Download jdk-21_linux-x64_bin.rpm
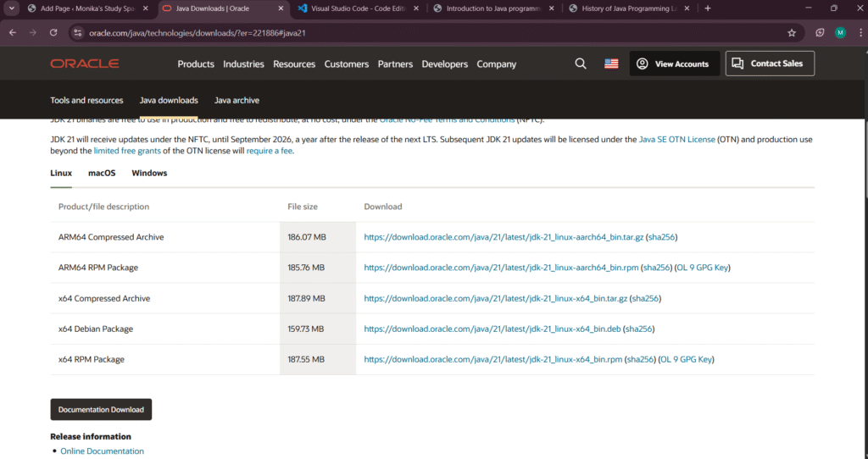 point(493,359)
